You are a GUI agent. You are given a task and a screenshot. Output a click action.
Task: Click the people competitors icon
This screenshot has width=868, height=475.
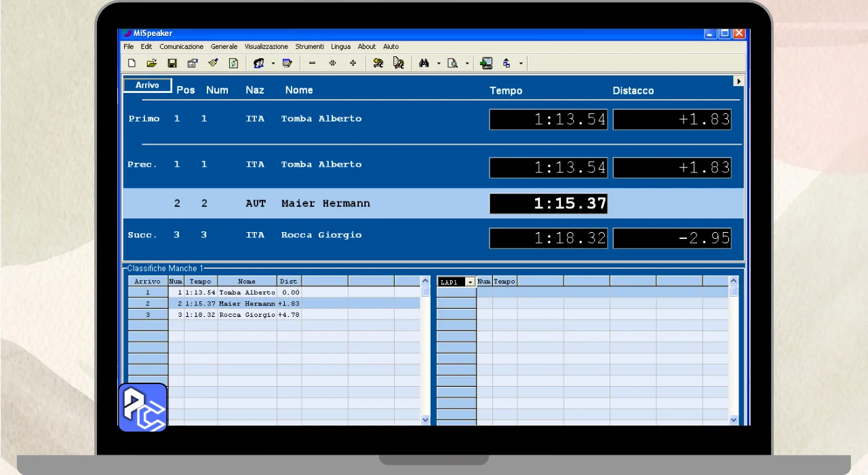258,63
